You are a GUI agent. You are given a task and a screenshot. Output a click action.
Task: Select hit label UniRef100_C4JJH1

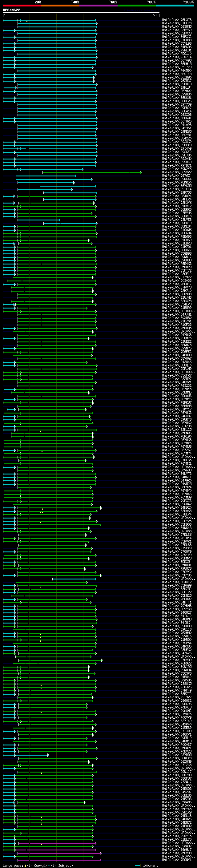177,314
